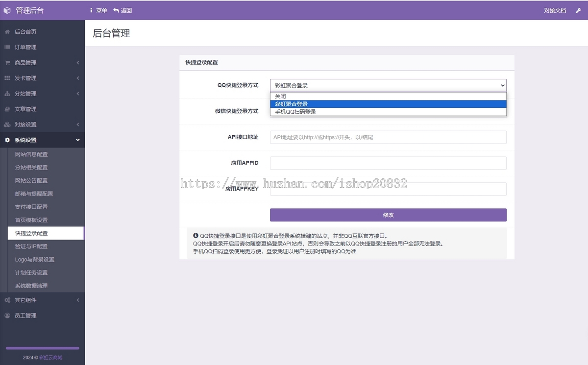This screenshot has height=365, width=588.
Task: Open 后台首页 in the sidebar
Action: pos(43,32)
